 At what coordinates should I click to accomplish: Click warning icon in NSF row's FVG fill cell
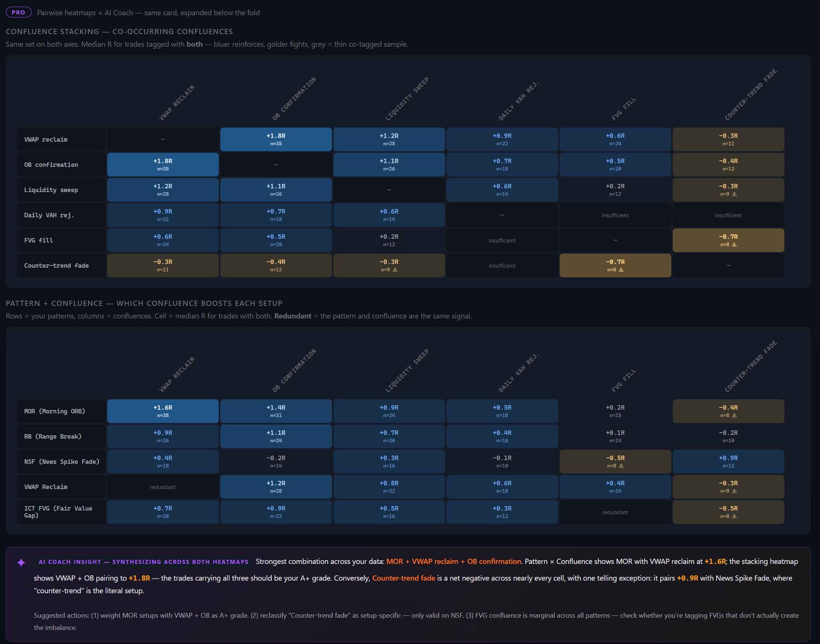click(621, 466)
